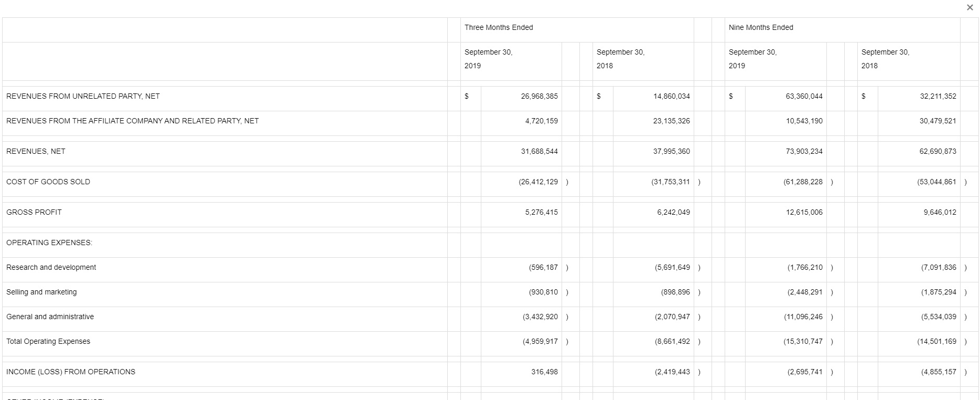Click the 37,995,360 net revenues cell

pyautogui.click(x=671, y=152)
